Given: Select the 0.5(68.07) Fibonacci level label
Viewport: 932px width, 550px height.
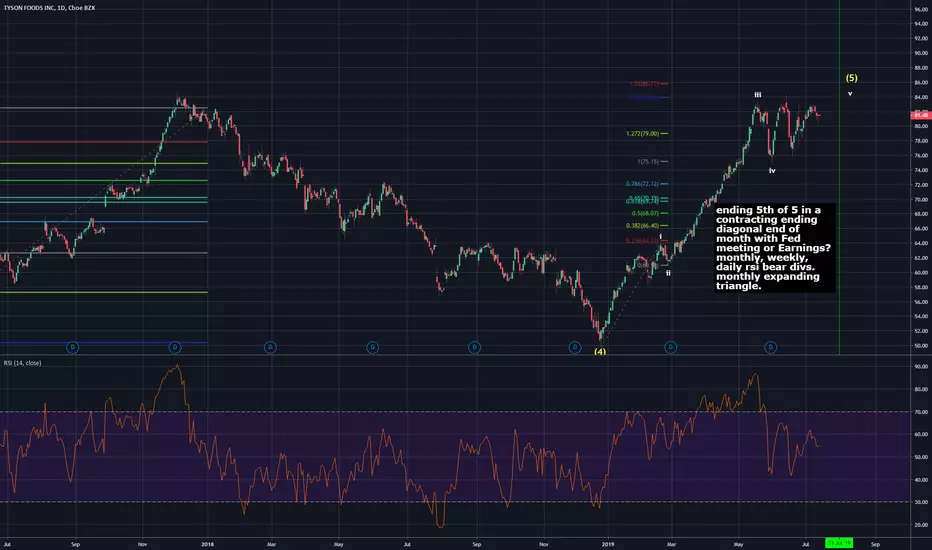Looking at the screenshot, I should click(x=646, y=213).
